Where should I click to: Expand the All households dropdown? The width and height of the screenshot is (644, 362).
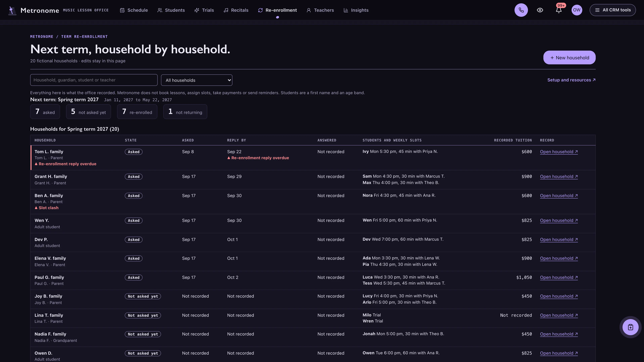click(x=197, y=80)
